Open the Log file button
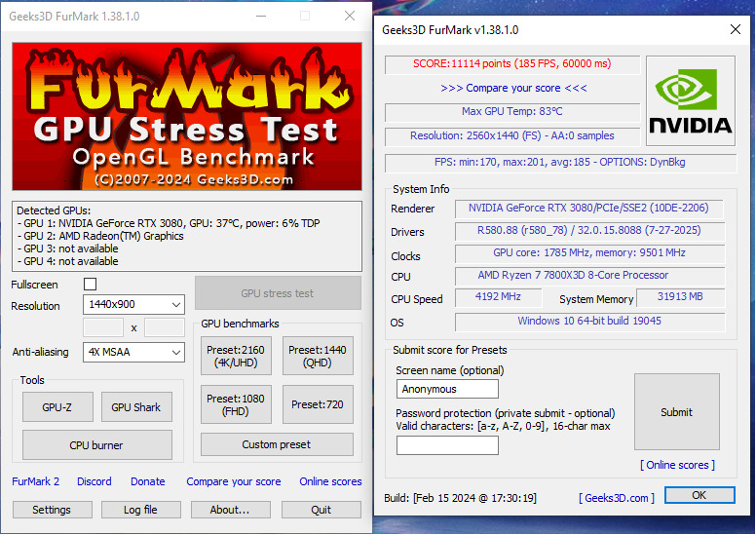The width and height of the screenshot is (756, 535). pyautogui.click(x=141, y=510)
